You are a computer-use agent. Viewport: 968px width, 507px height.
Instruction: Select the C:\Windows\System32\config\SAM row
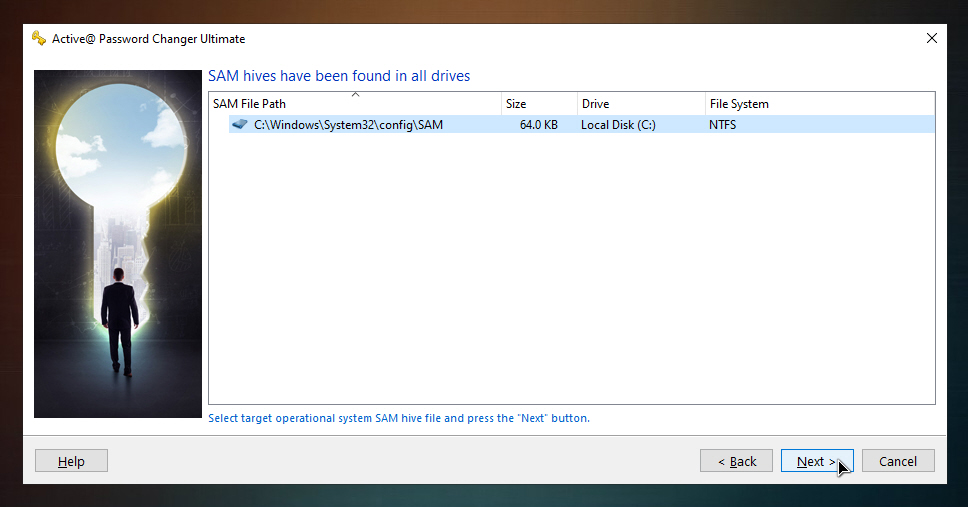point(582,125)
